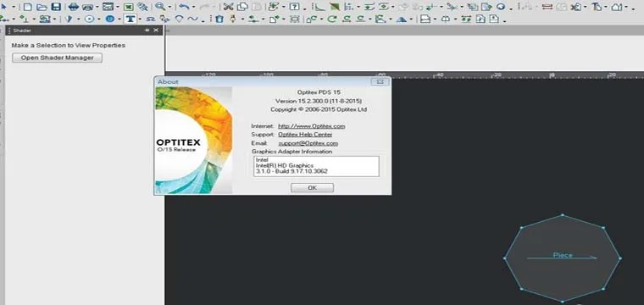The image size is (644, 305).
Task: Click Open Shader Manager button
Action: 57,58
